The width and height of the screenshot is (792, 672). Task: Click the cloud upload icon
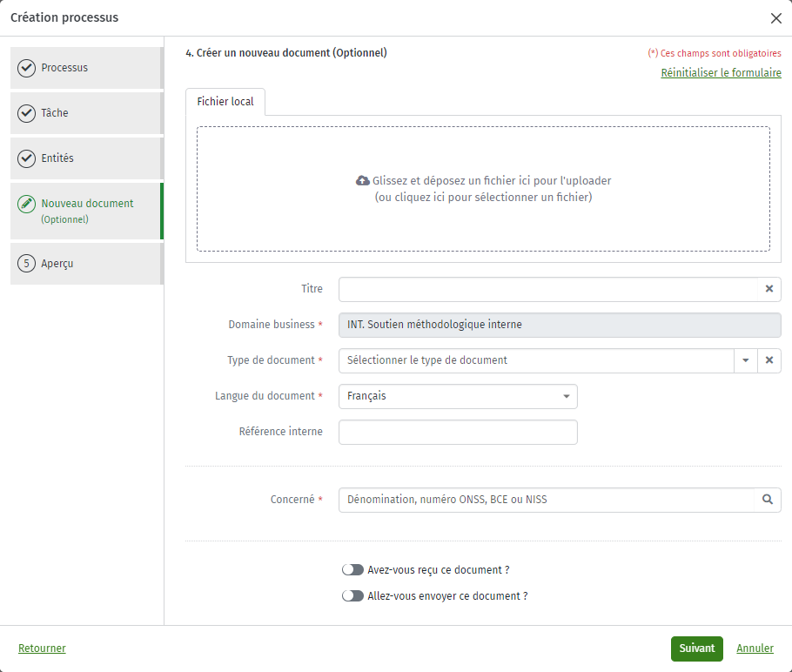(x=363, y=180)
